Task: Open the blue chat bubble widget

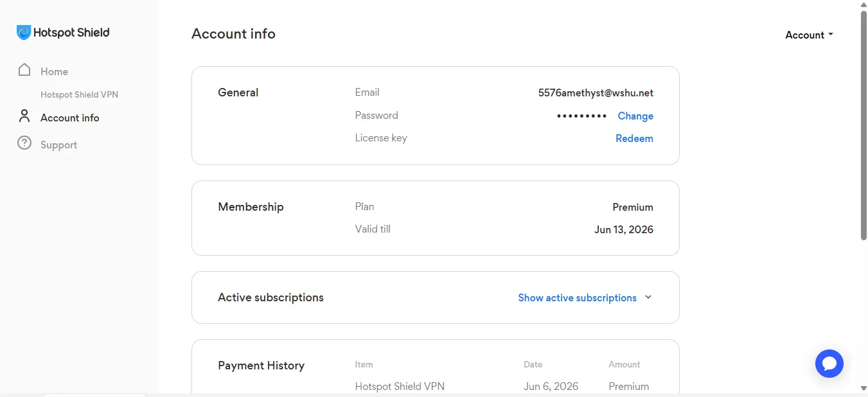Action: pos(829,364)
